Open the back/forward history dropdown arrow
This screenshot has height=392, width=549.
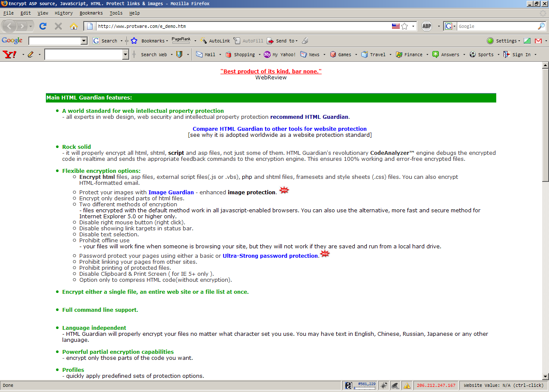click(30, 27)
